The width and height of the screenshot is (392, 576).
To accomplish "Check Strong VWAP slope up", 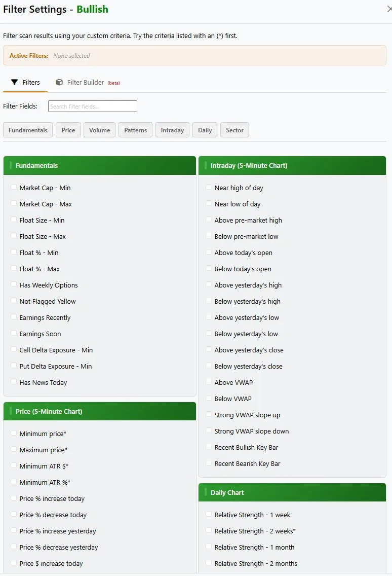I will point(209,414).
